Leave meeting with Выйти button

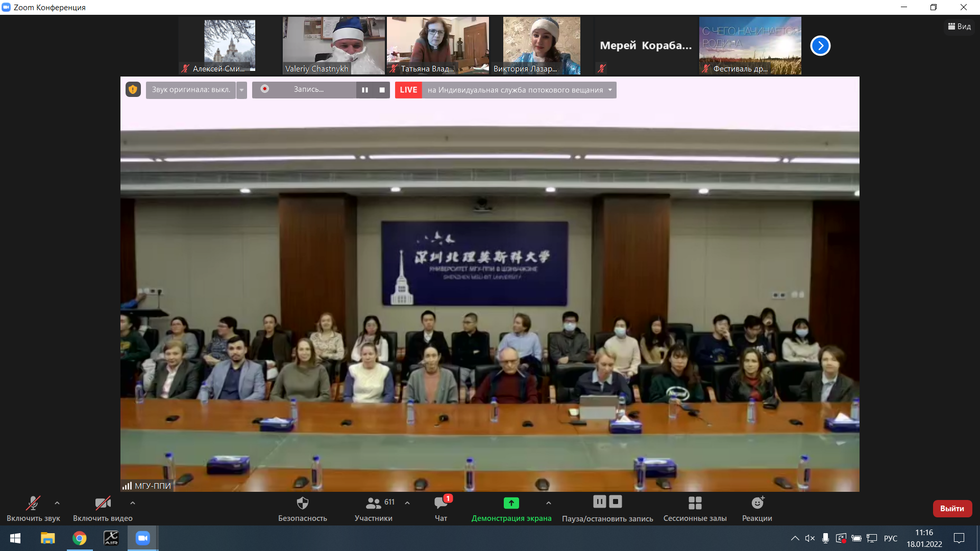[952, 509]
